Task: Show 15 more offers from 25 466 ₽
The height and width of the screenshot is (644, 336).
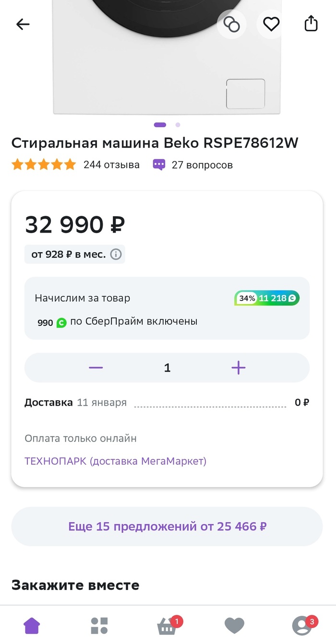Action: pyautogui.click(x=167, y=527)
